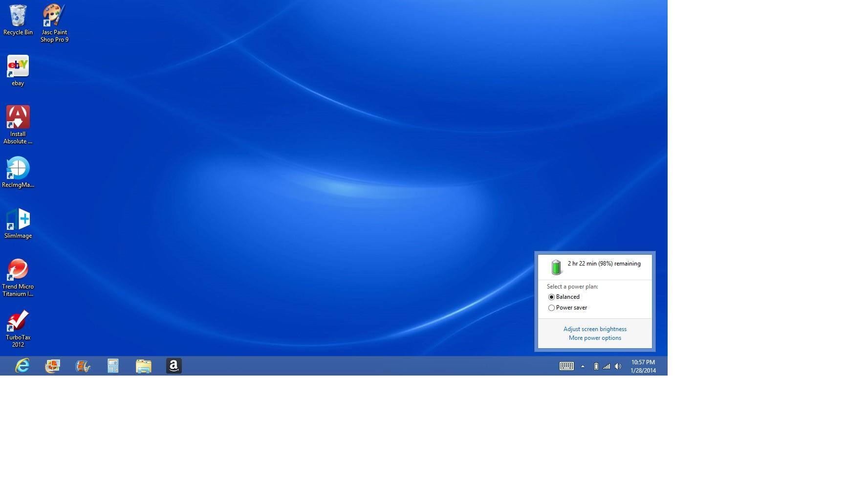Screen dimensions: 868x489
Task: Open the volume speaker tray icon
Action: pyautogui.click(x=618, y=366)
